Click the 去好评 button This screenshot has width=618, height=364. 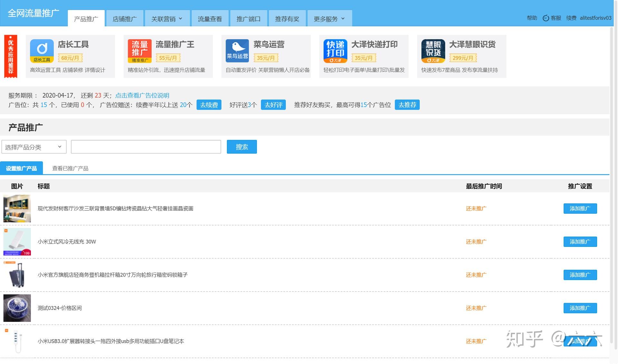(273, 105)
